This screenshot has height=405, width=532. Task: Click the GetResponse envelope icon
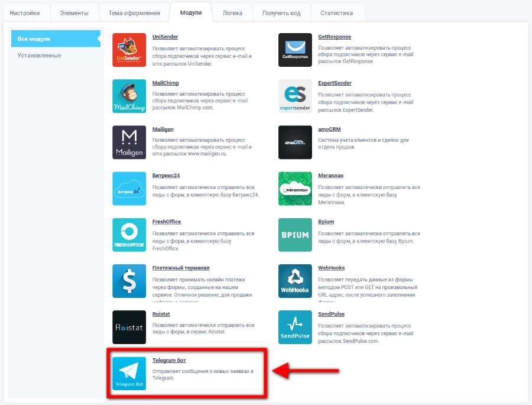(295, 50)
